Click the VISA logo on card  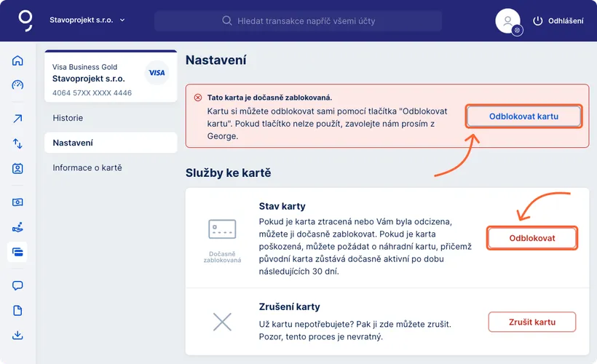(x=157, y=73)
